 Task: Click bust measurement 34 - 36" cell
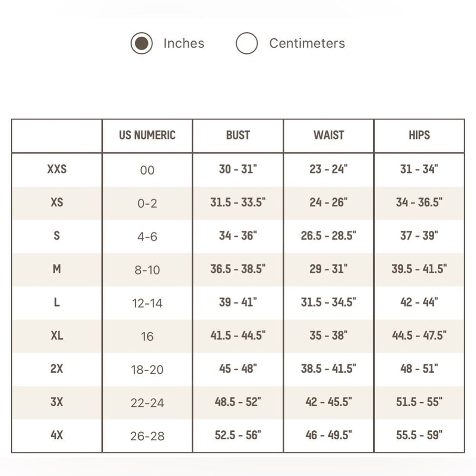tap(238, 236)
